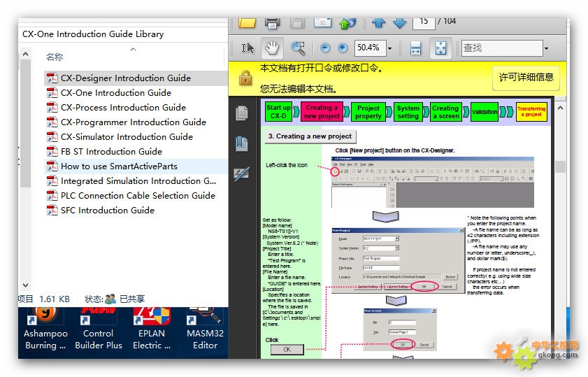Select CX-Process Introduction Guide file
Image resolution: width=588 pixels, height=377 pixels.
[123, 107]
